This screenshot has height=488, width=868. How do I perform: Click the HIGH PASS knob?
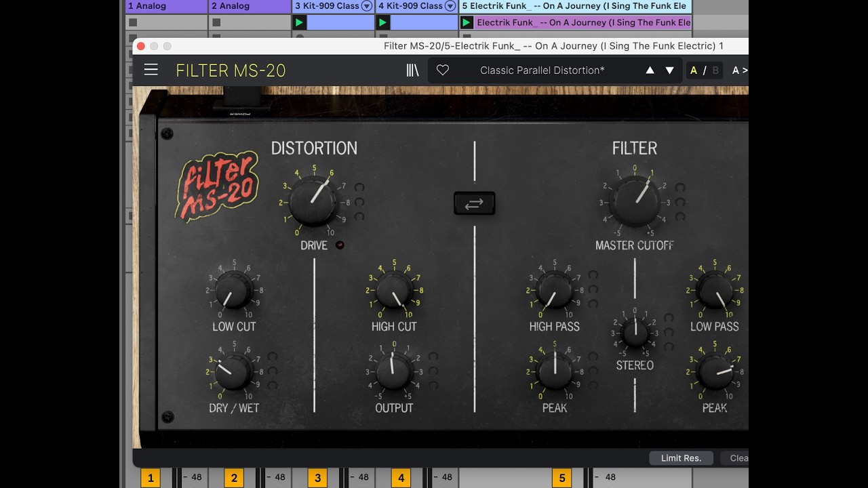click(x=555, y=291)
